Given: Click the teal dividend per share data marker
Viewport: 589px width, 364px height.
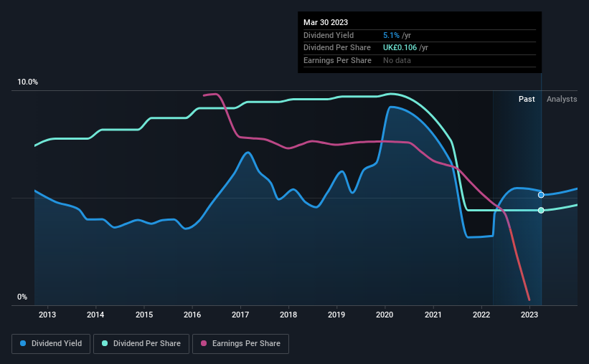Looking at the screenshot, I should [x=541, y=210].
